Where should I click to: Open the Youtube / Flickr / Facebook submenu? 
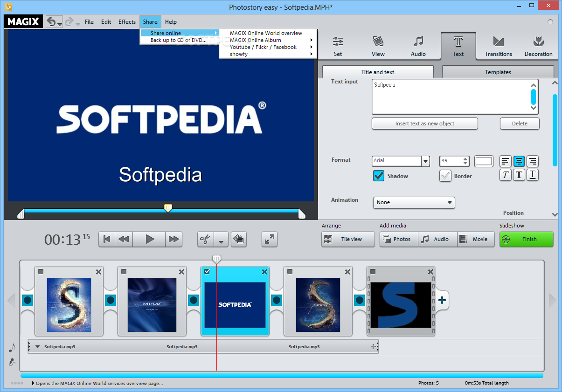[x=268, y=47]
